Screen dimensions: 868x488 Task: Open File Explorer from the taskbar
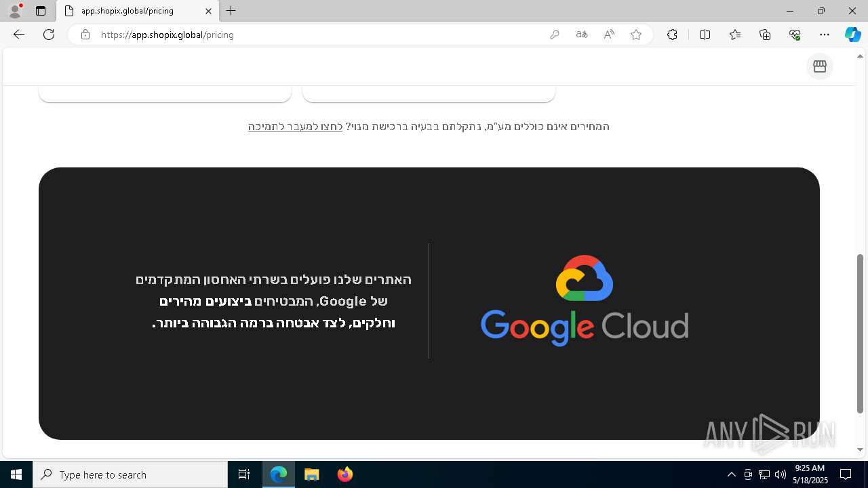312,474
